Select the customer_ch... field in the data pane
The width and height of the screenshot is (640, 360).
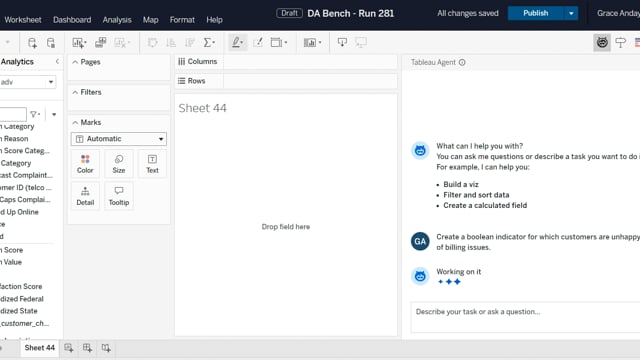(24, 323)
